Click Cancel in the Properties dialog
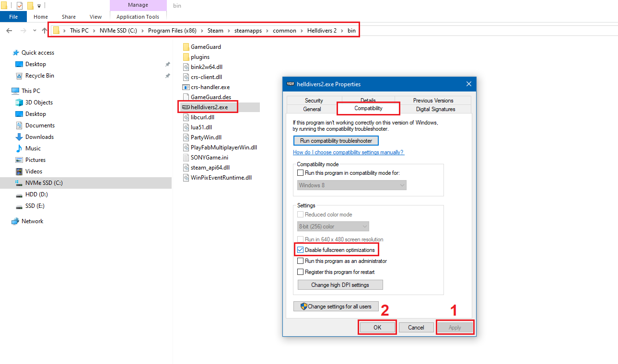Screen dimensions: 618x364 [416, 328]
